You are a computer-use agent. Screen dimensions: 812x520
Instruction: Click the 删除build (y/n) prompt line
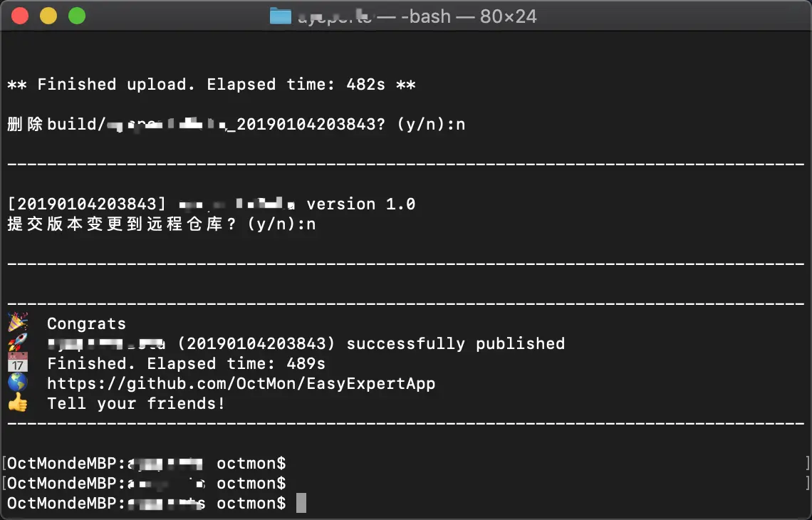click(x=235, y=124)
